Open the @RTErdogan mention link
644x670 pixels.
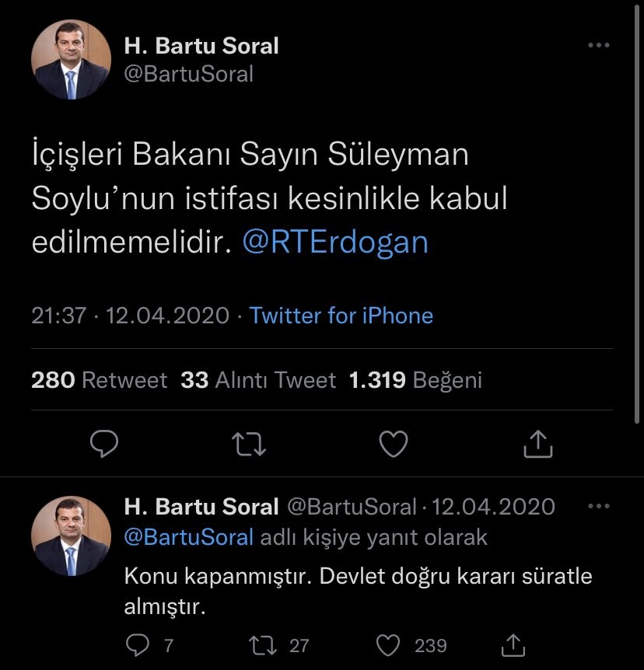click(335, 243)
